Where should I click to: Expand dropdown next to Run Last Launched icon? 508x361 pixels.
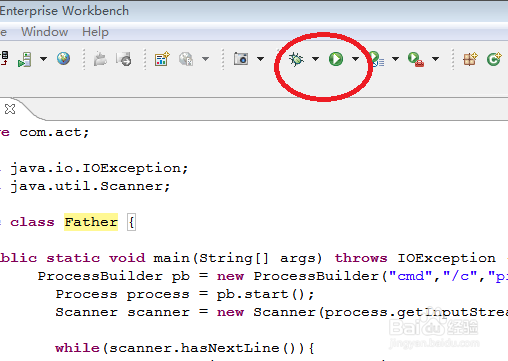pos(395,59)
